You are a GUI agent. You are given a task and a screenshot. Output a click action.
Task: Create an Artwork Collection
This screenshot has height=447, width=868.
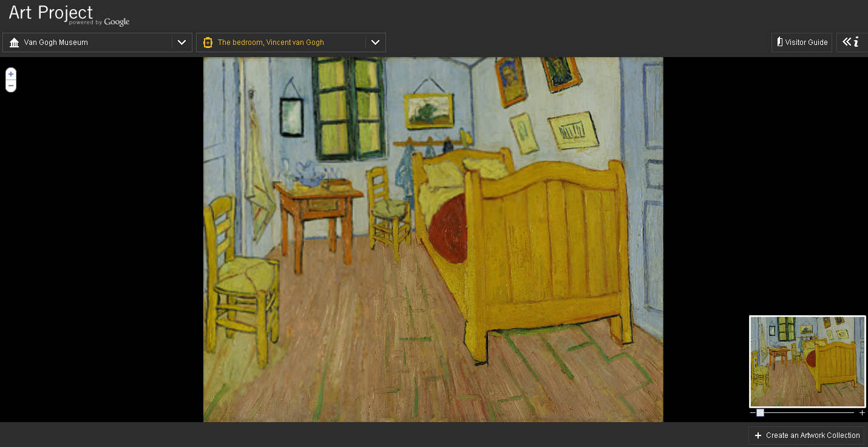(806, 435)
